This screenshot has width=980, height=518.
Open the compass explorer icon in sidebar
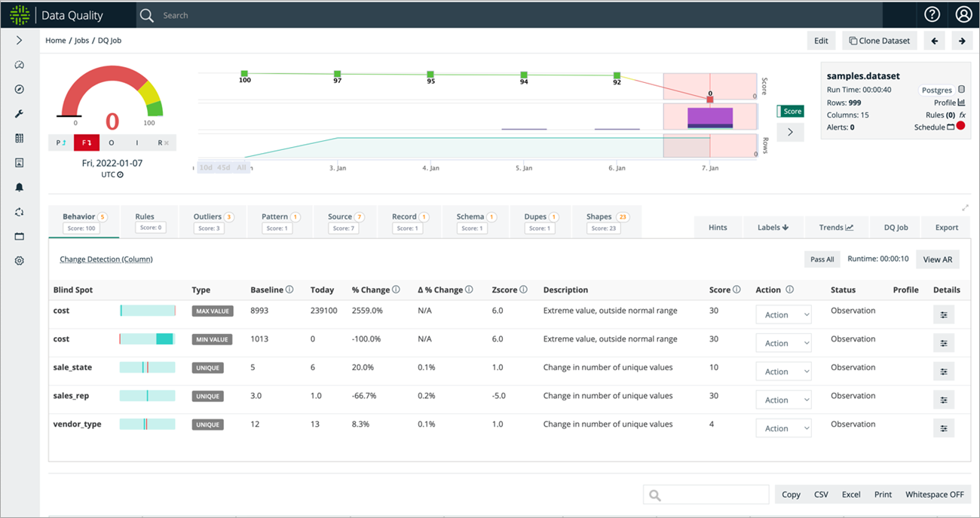(x=20, y=89)
